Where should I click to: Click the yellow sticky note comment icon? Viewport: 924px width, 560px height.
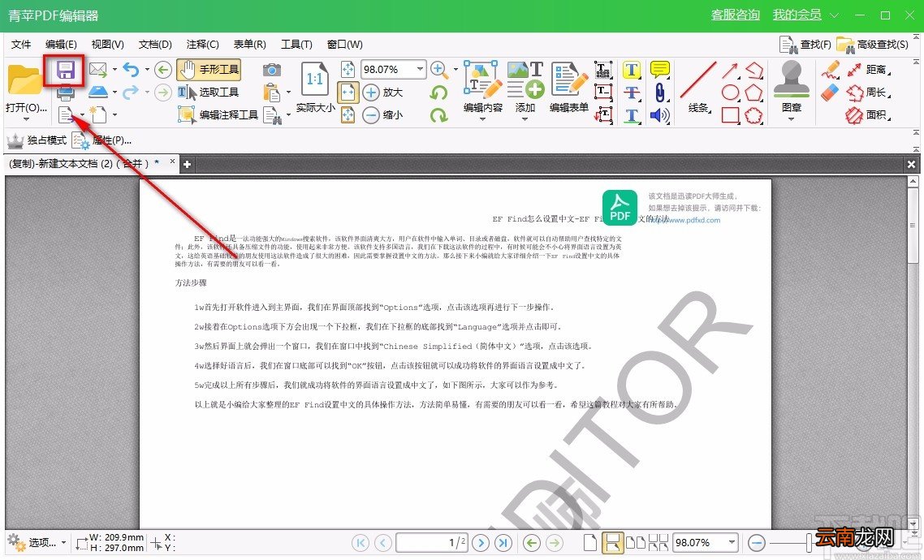pos(660,70)
